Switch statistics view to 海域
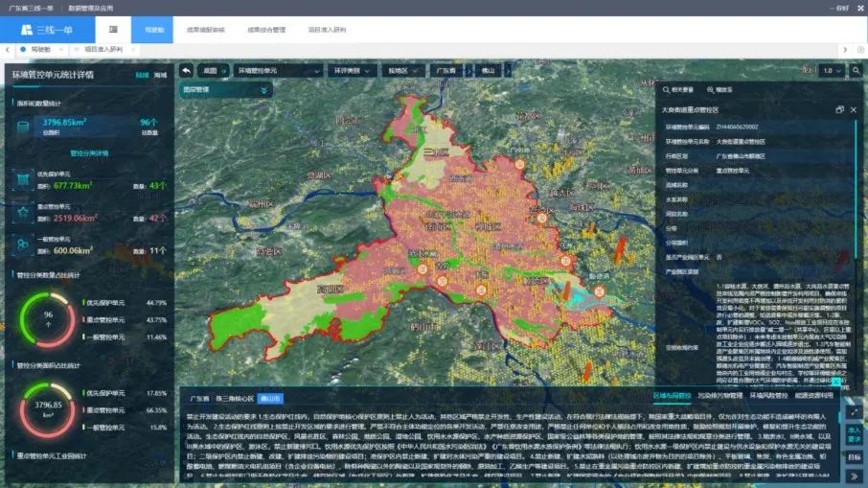This screenshot has width=868, height=488. coord(161,75)
